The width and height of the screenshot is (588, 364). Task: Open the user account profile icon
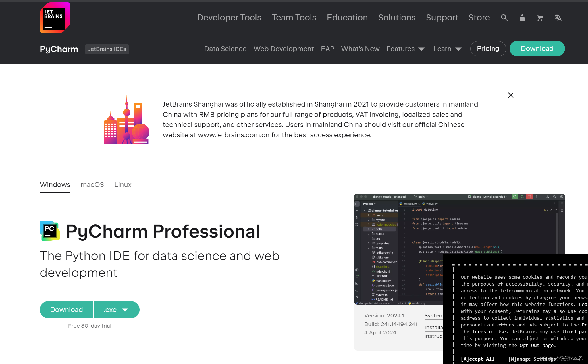tap(522, 18)
